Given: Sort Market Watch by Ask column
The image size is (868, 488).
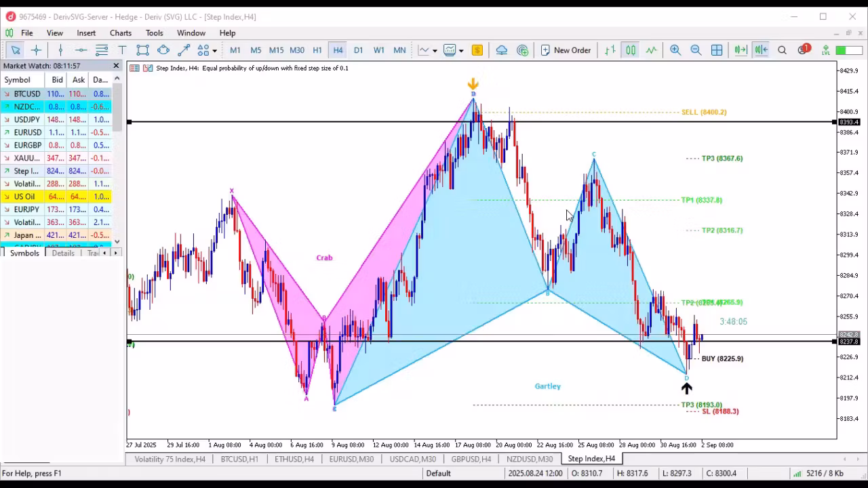Looking at the screenshot, I should coord(79,79).
